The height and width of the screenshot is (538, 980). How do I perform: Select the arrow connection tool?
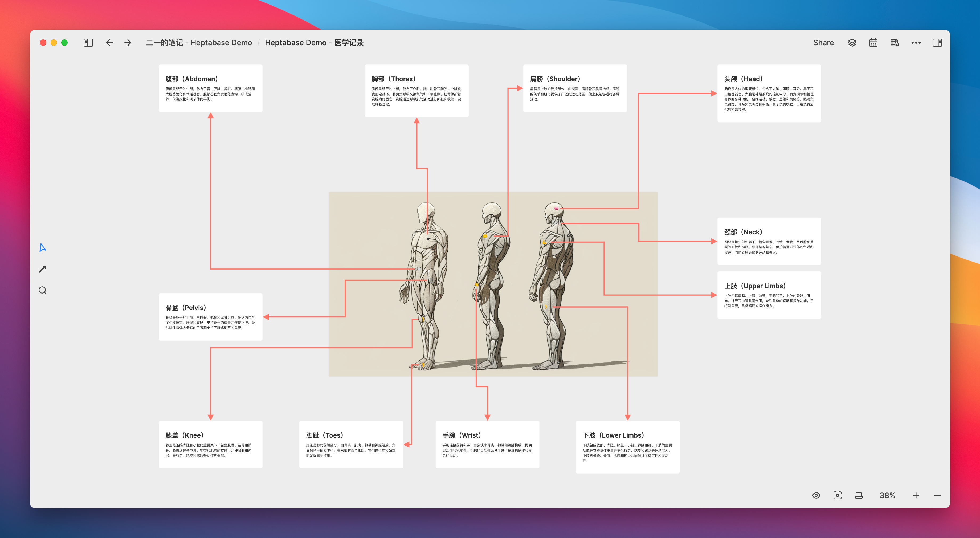(43, 269)
